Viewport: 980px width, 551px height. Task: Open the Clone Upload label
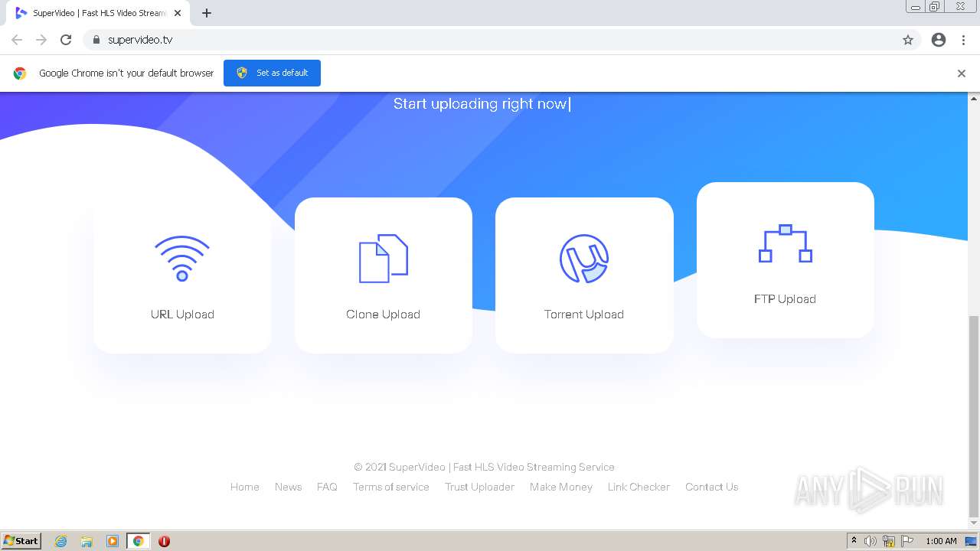383,315
